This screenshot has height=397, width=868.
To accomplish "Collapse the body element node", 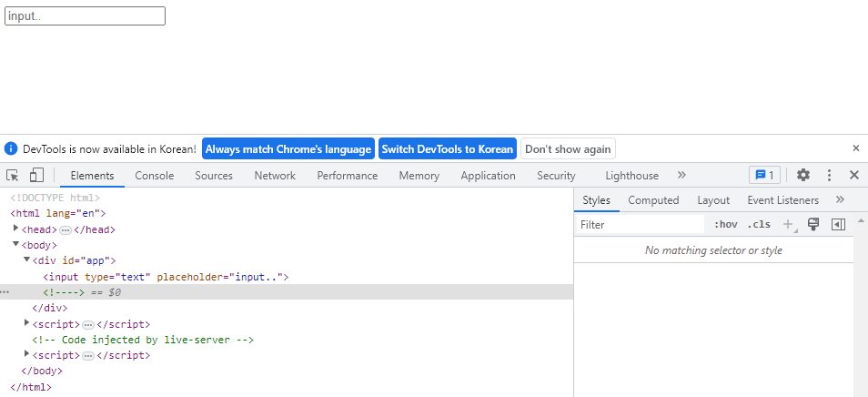I will (16, 244).
